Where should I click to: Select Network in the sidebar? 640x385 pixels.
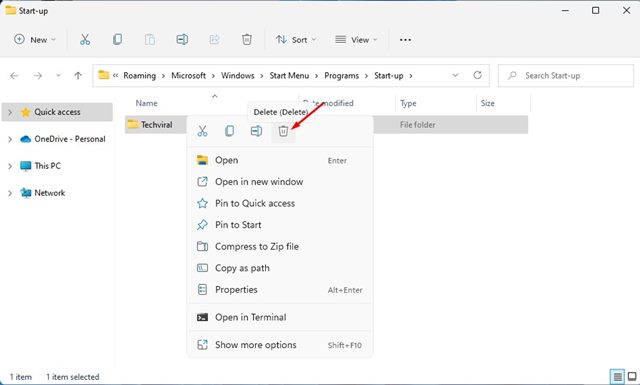click(x=49, y=193)
